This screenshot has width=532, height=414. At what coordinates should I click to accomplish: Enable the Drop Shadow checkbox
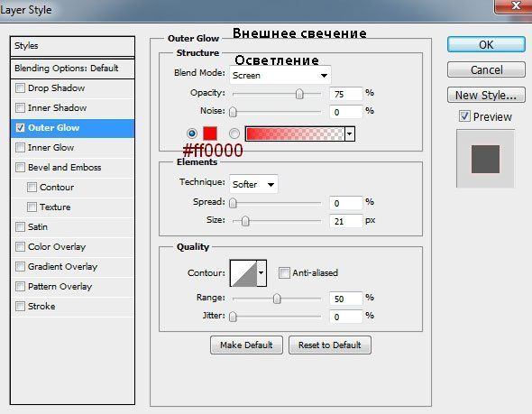[20, 88]
